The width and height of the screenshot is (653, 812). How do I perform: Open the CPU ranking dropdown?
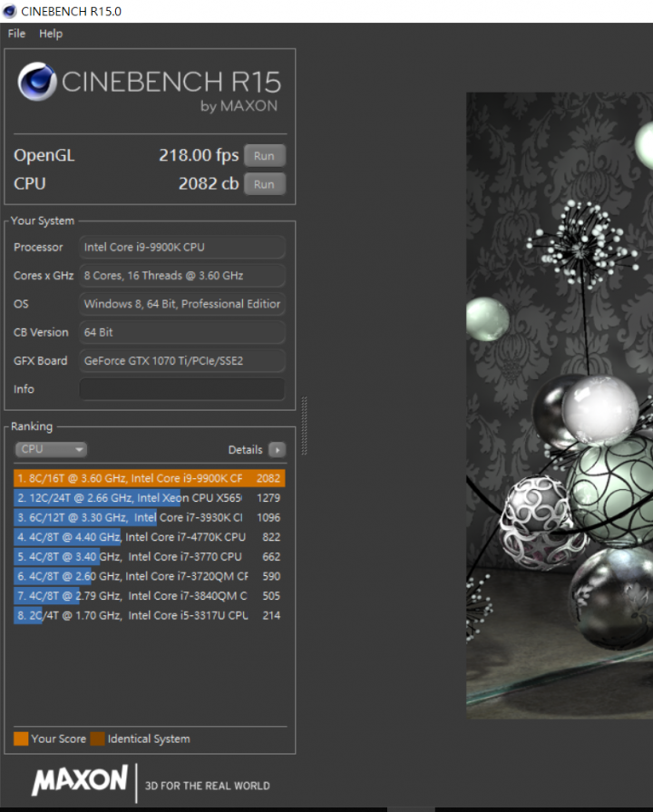(51, 449)
